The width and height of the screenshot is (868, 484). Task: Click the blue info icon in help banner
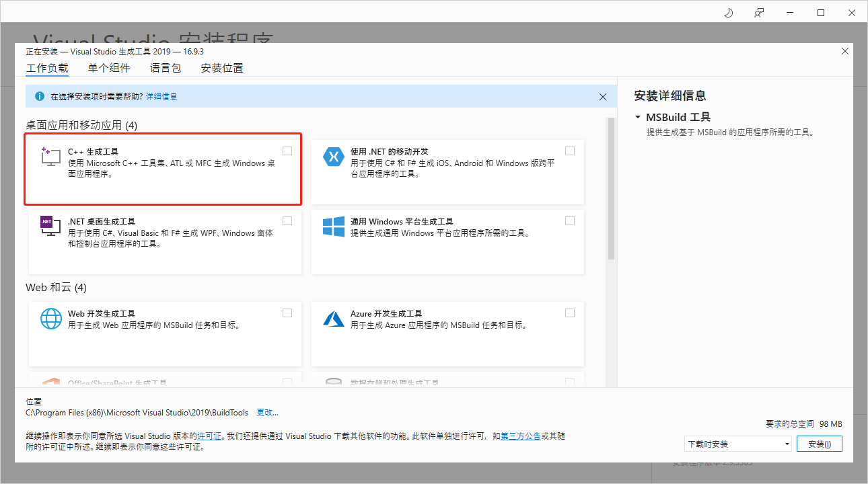[39, 97]
